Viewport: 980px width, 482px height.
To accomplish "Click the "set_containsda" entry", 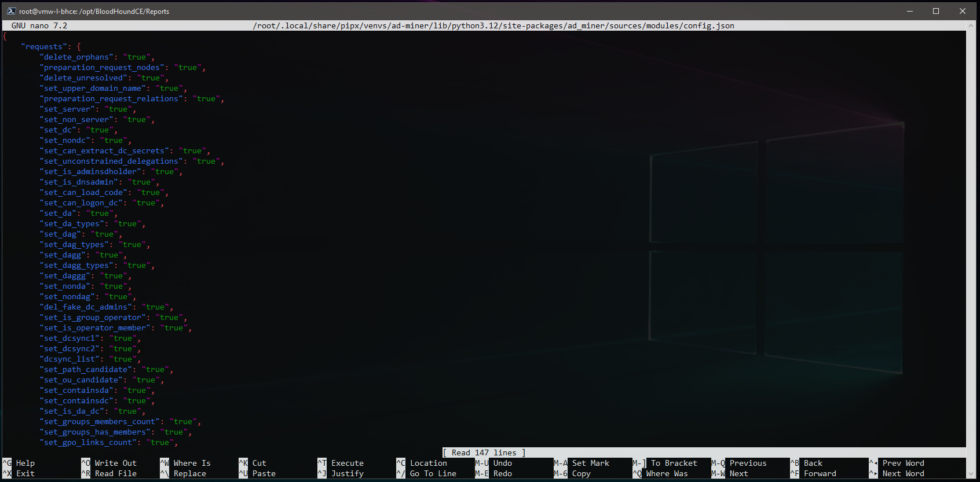I will [97, 391].
